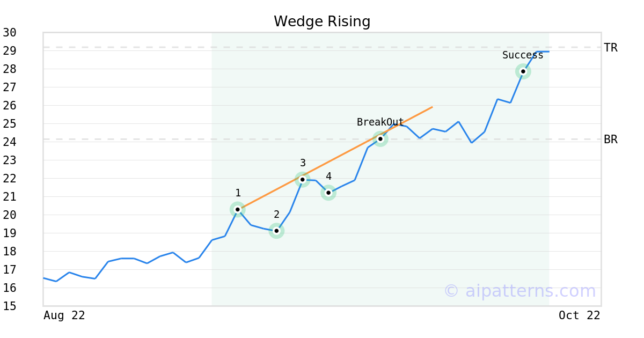Select the Success point marker circle
Viewport: 644px width, 338px height.
tap(523, 71)
